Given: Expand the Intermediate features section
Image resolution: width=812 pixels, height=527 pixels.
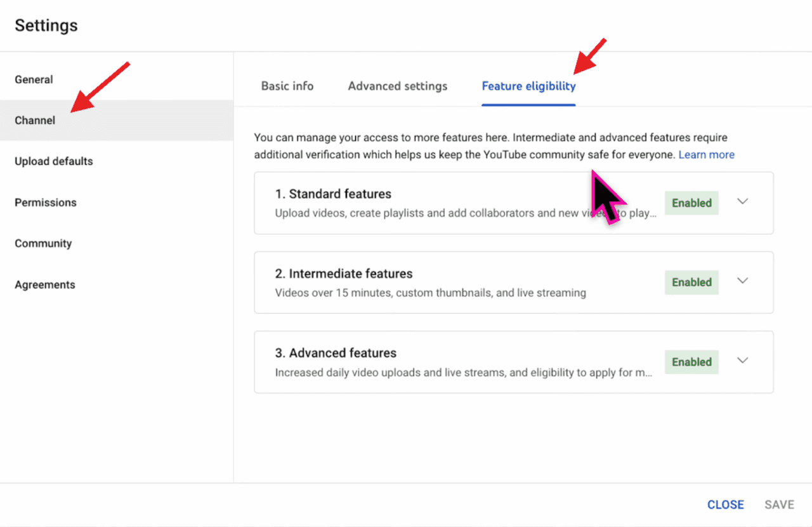Looking at the screenshot, I should point(742,280).
